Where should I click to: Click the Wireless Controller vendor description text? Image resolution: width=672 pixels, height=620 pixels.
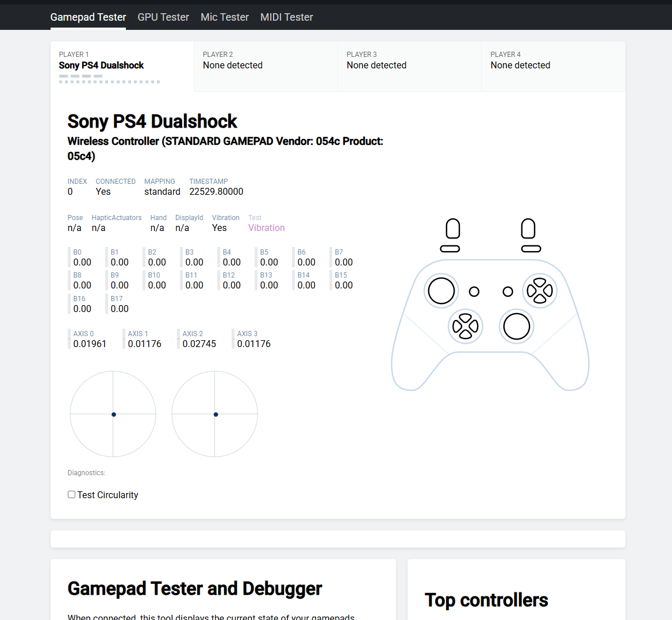tap(225, 149)
